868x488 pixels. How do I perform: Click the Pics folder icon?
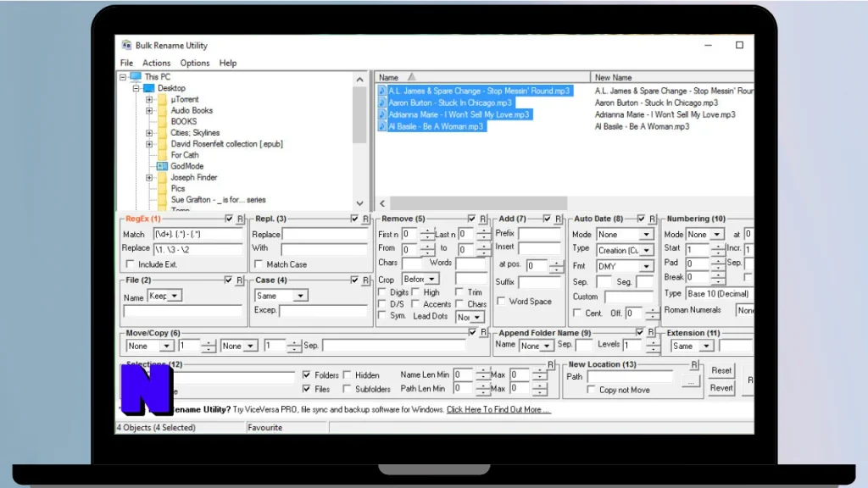tap(162, 189)
